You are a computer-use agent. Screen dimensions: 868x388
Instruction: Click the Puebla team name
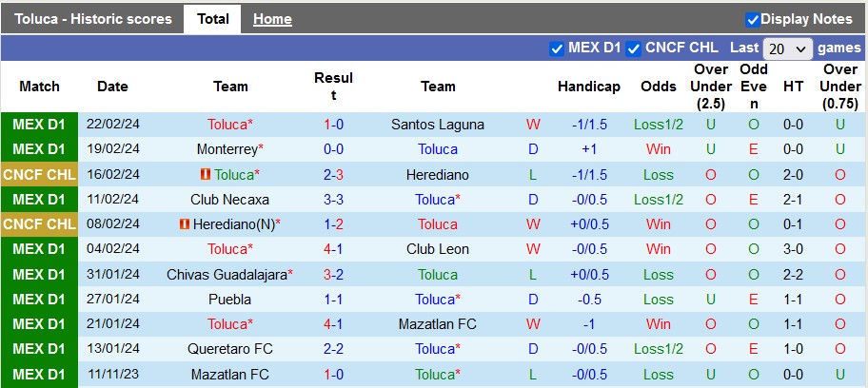[x=230, y=299]
